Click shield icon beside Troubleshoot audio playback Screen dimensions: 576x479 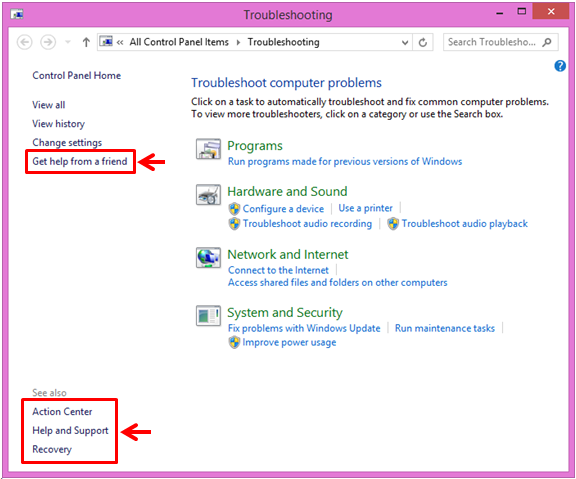pos(393,224)
